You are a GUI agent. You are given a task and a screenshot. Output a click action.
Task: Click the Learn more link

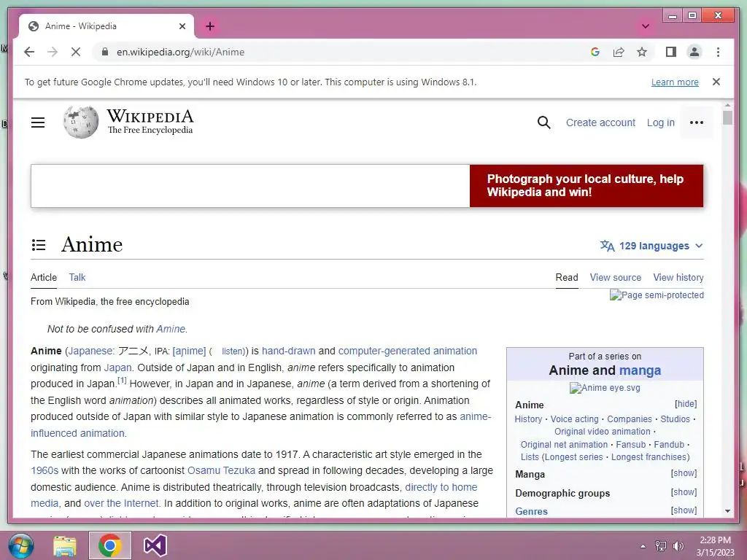tap(675, 82)
